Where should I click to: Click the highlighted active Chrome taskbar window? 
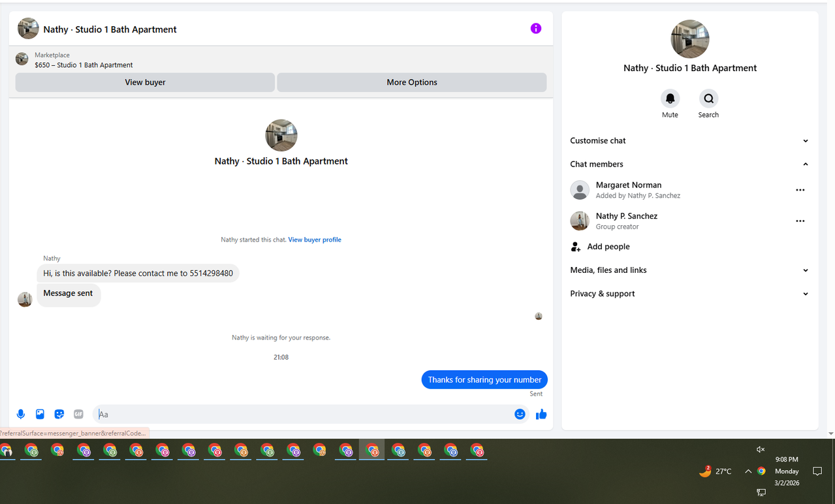(371, 450)
